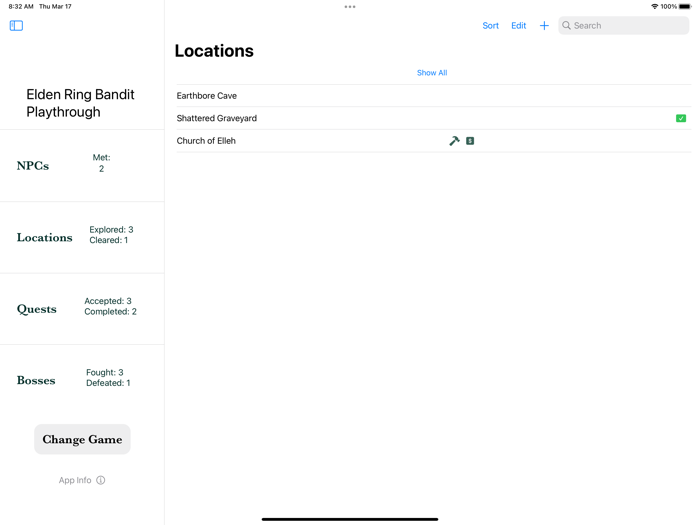Focus the Search field
The width and height of the screenshot is (700, 525).
[x=623, y=25]
